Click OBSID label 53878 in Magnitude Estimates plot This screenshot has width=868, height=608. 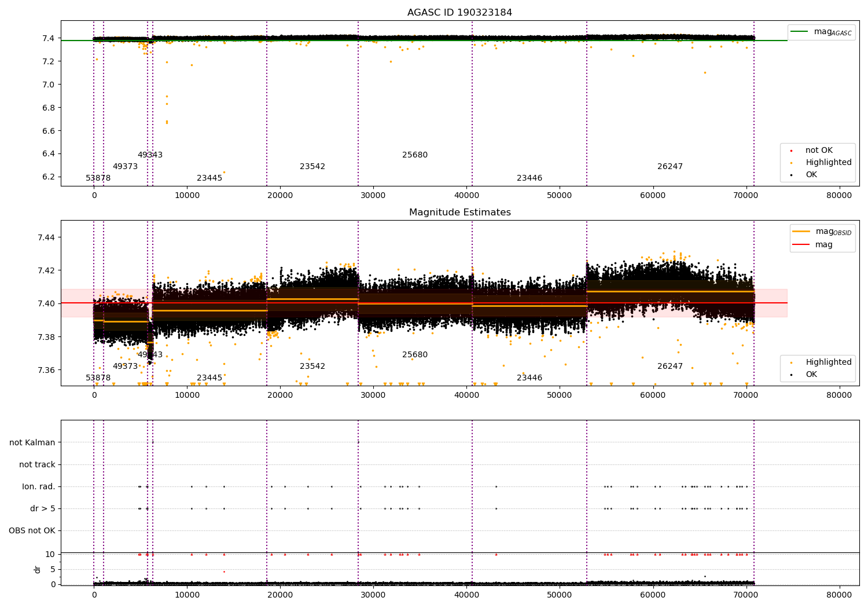click(x=98, y=378)
